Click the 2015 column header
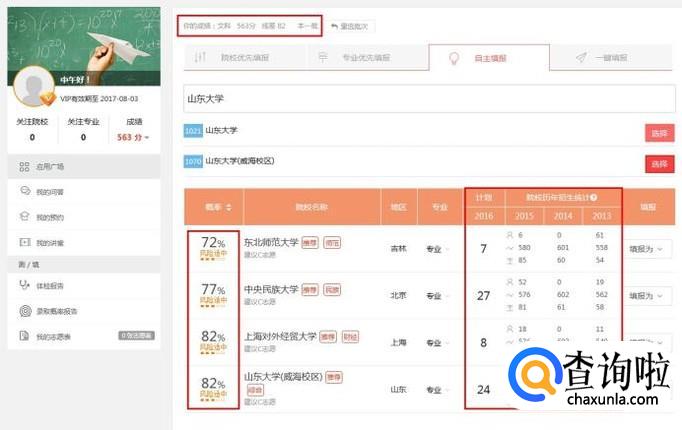The height and width of the screenshot is (430, 682). pos(524,216)
